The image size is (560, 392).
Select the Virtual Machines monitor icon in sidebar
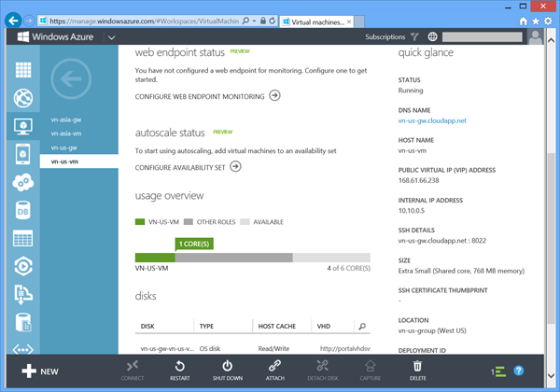tap(23, 126)
